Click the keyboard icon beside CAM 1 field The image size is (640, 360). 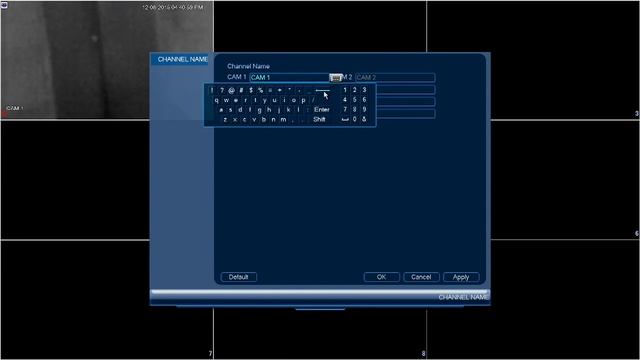pos(336,77)
